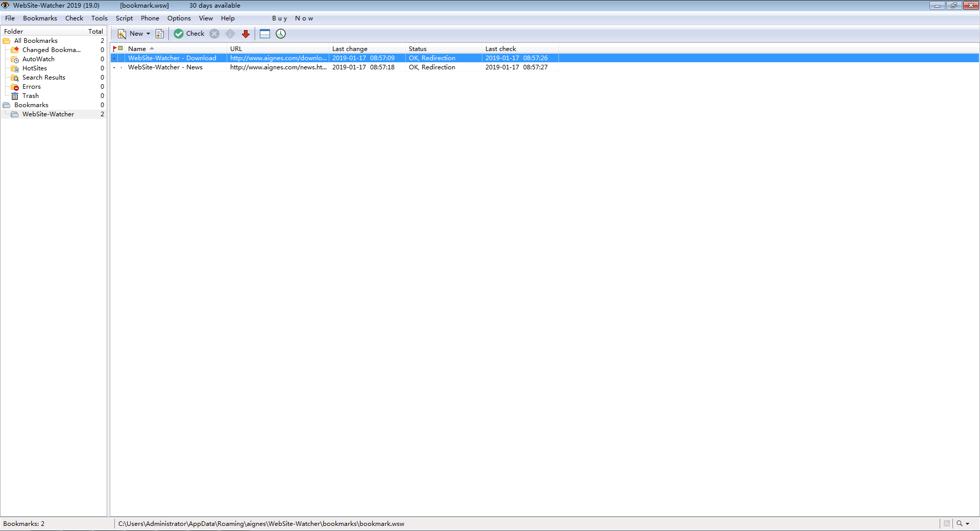Image resolution: width=980 pixels, height=531 pixels.
Task: Click the New bookmark wizard icon
Action: (122, 34)
